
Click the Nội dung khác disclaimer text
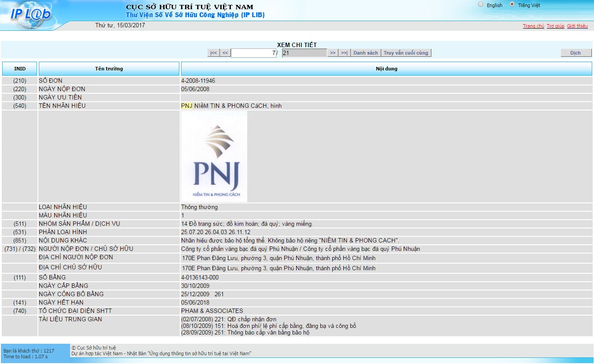(290, 240)
